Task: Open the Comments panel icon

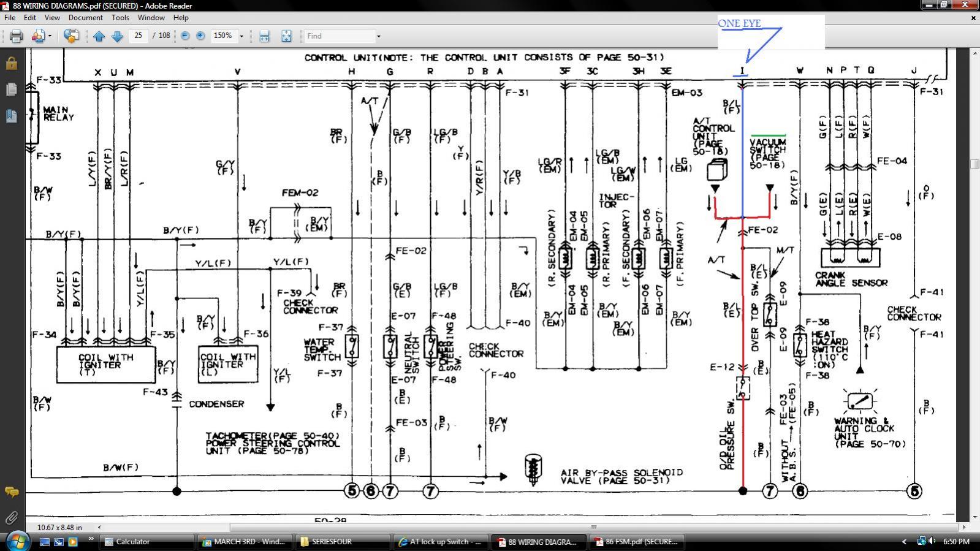Action: point(11,492)
